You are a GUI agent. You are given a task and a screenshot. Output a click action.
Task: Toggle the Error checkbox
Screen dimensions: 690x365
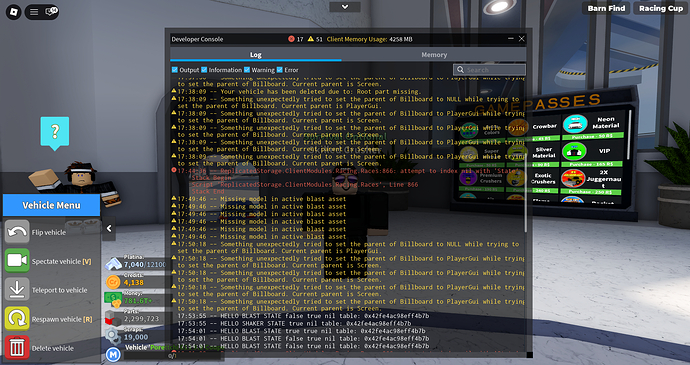coord(279,70)
